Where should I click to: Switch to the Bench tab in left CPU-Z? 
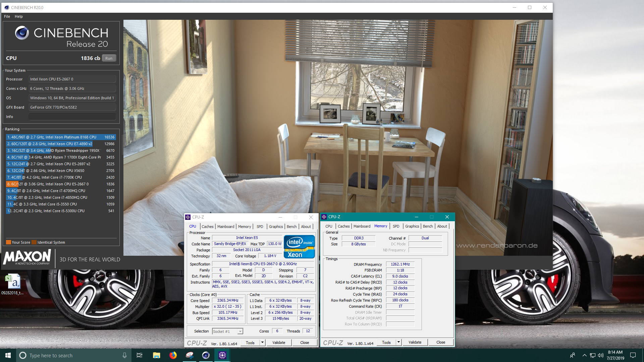click(292, 227)
